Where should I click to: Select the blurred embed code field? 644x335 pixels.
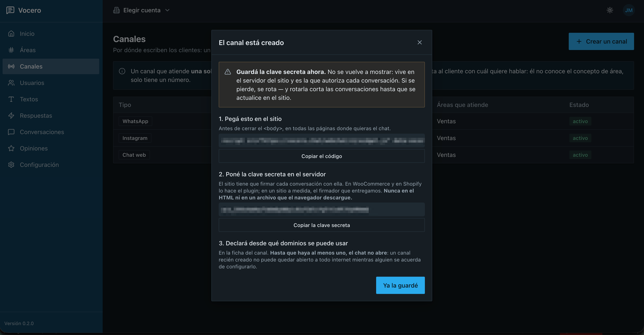pyautogui.click(x=322, y=141)
